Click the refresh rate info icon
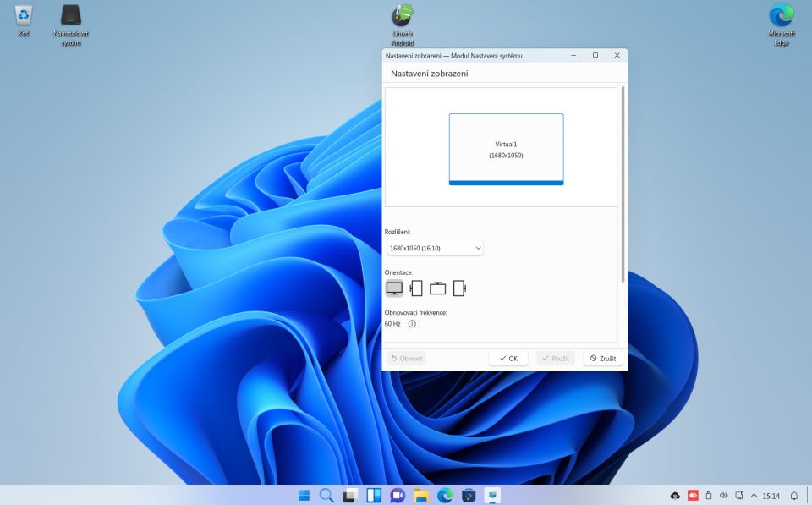Viewport: 812px width, 505px height. pos(412,324)
